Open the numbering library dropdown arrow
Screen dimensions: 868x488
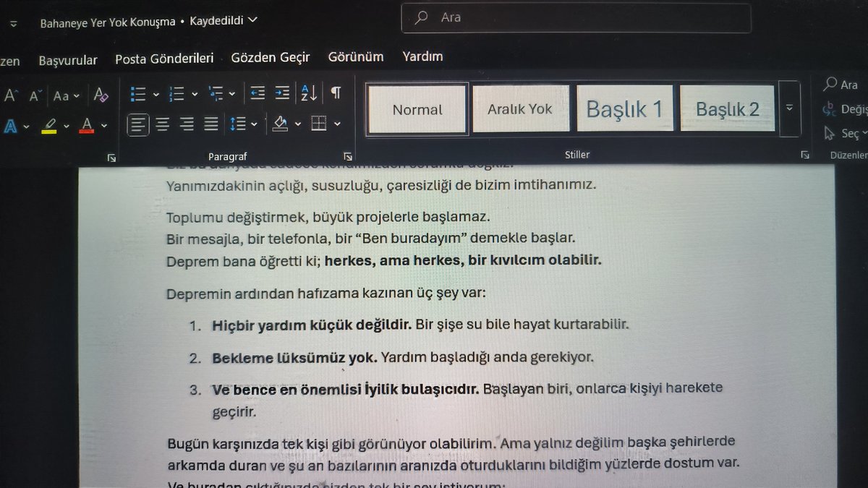point(195,94)
